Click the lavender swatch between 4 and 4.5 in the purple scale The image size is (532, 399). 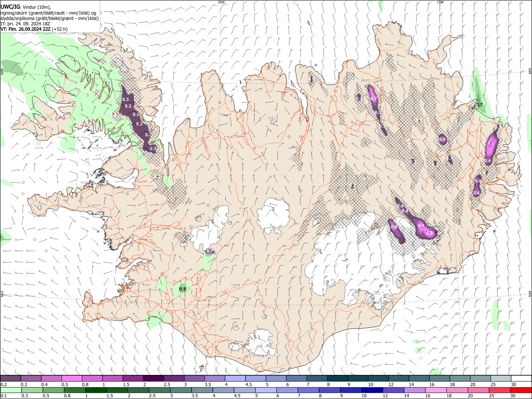(235, 378)
